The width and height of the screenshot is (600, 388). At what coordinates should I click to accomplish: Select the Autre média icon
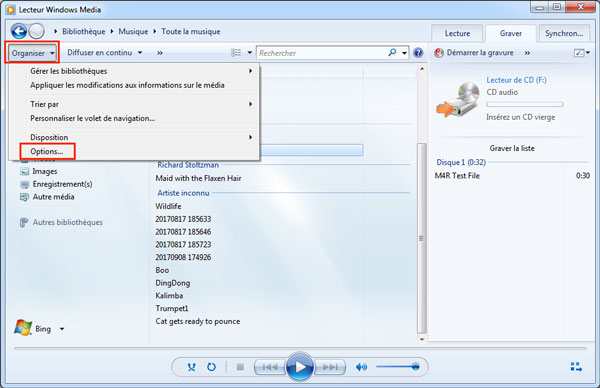(24, 197)
